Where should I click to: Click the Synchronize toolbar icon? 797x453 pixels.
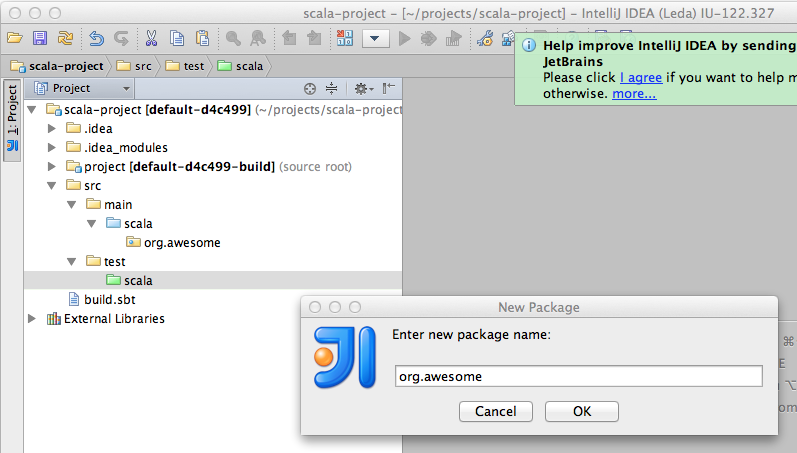click(65, 39)
